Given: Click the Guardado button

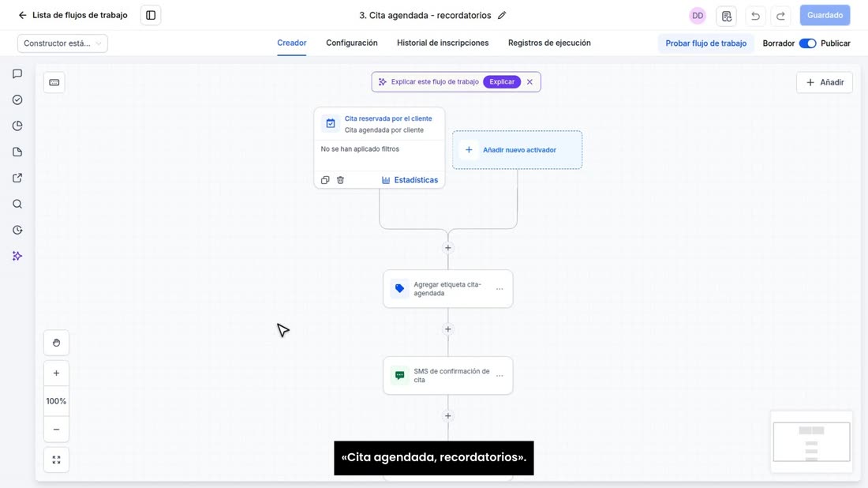Looking at the screenshot, I should pyautogui.click(x=825, y=16).
